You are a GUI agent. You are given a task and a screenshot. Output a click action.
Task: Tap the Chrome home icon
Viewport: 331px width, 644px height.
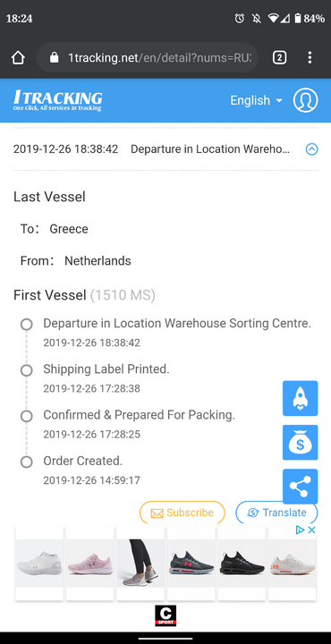click(x=18, y=57)
